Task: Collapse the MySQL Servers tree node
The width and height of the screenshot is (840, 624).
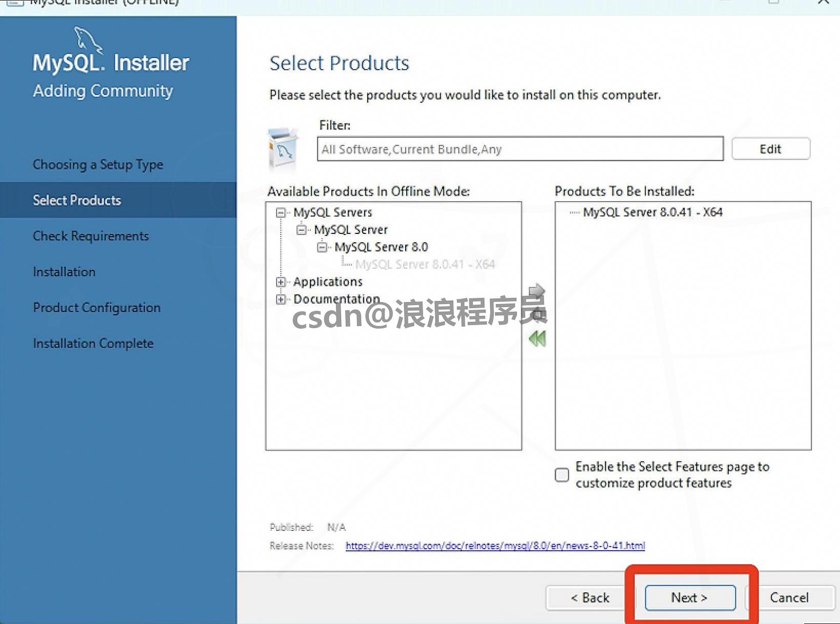Action: coord(280,212)
